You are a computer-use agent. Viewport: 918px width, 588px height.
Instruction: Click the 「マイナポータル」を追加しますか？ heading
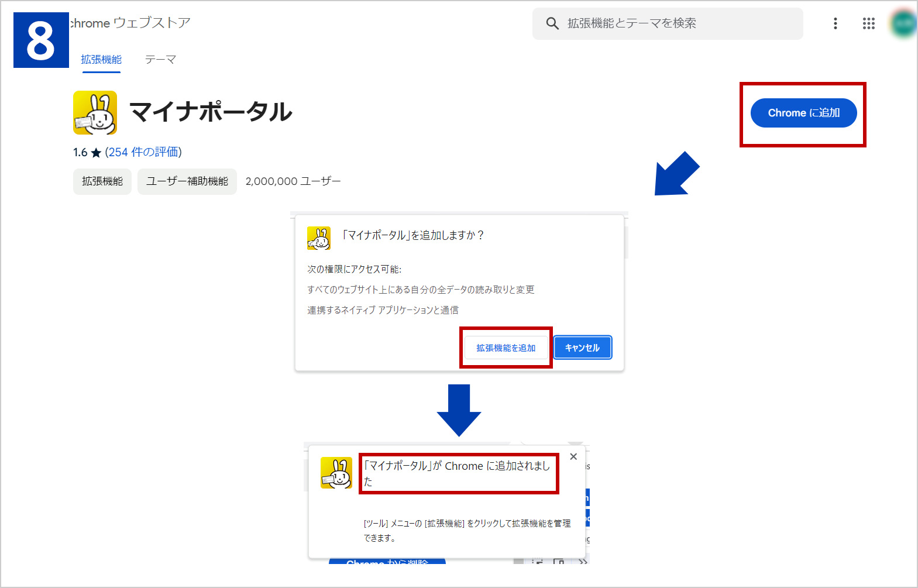[413, 235]
